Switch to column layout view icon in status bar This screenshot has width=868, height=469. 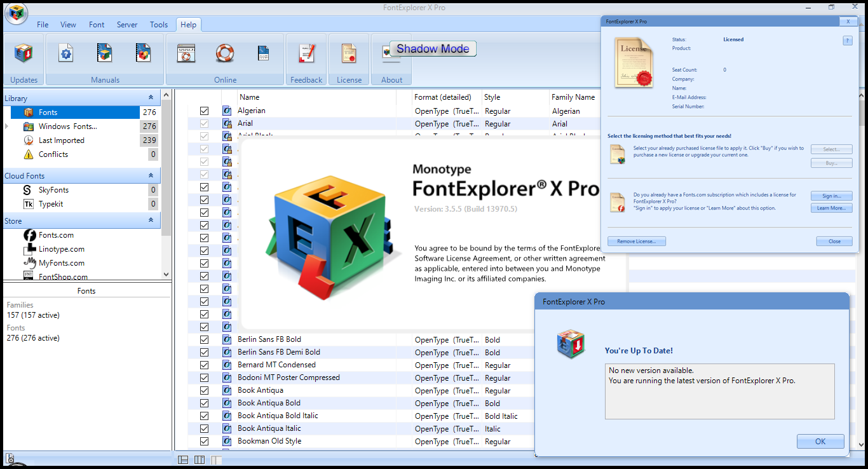200,459
